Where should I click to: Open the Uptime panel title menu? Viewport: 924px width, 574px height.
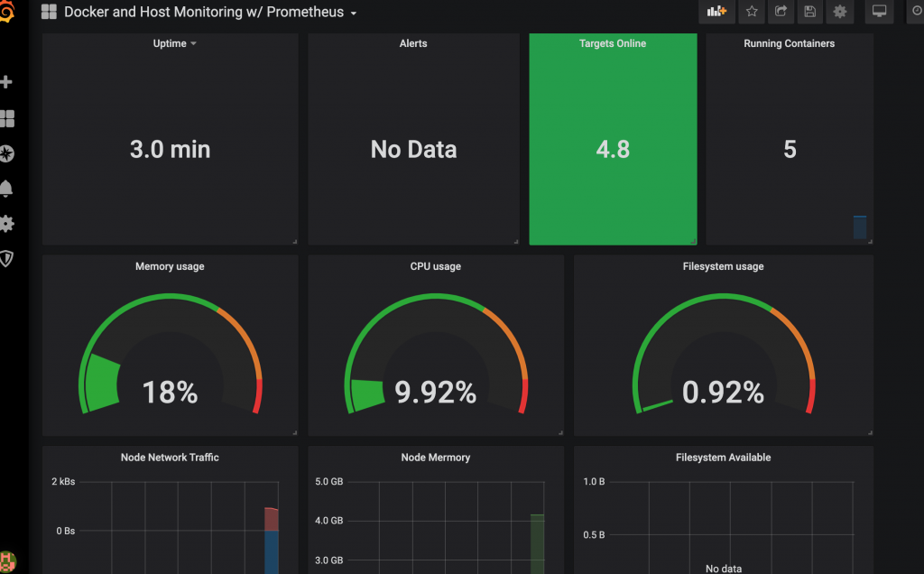174,43
